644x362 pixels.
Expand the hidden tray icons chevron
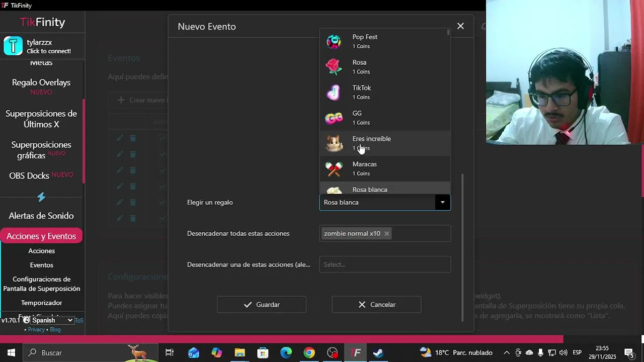click(x=507, y=353)
